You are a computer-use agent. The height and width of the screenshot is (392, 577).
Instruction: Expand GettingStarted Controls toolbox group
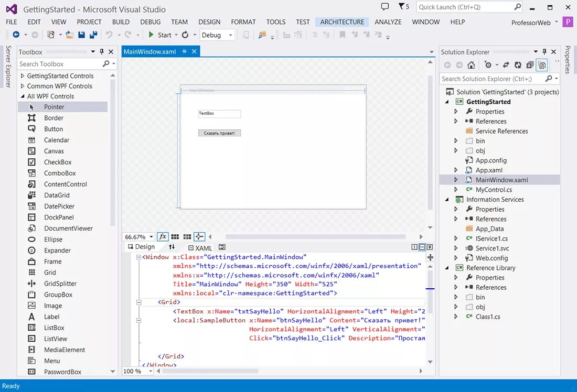point(23,76)
